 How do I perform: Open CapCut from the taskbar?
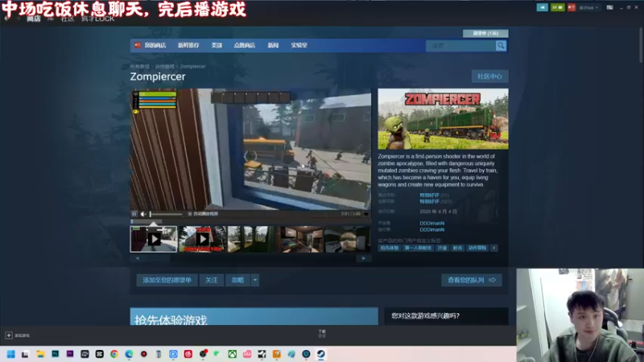(x=99, y=354)
